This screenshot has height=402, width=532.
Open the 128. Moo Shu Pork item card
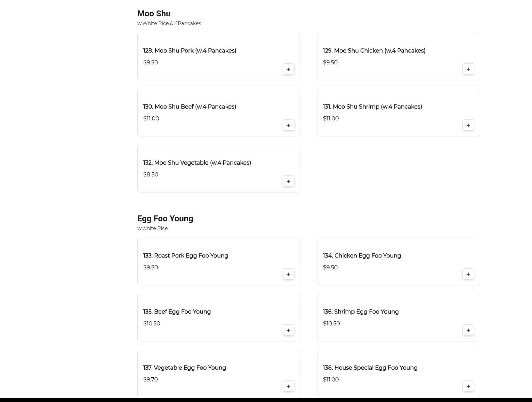tap(190, 51)
